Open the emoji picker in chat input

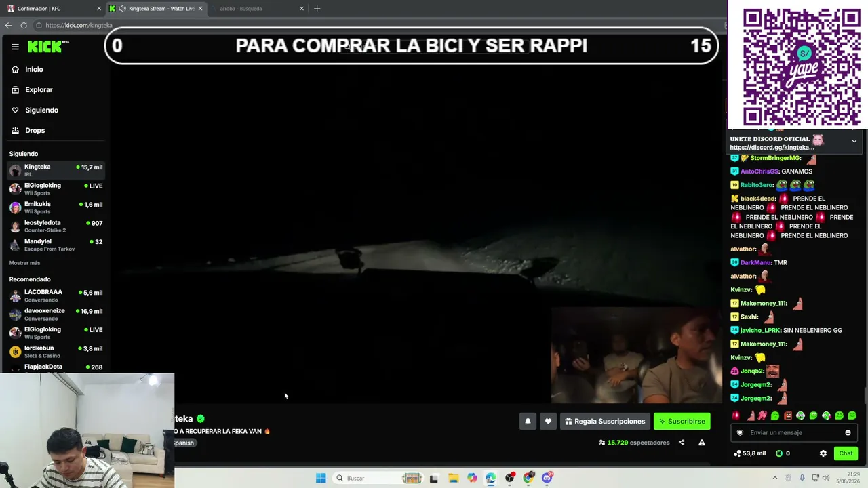coord(848,432)
